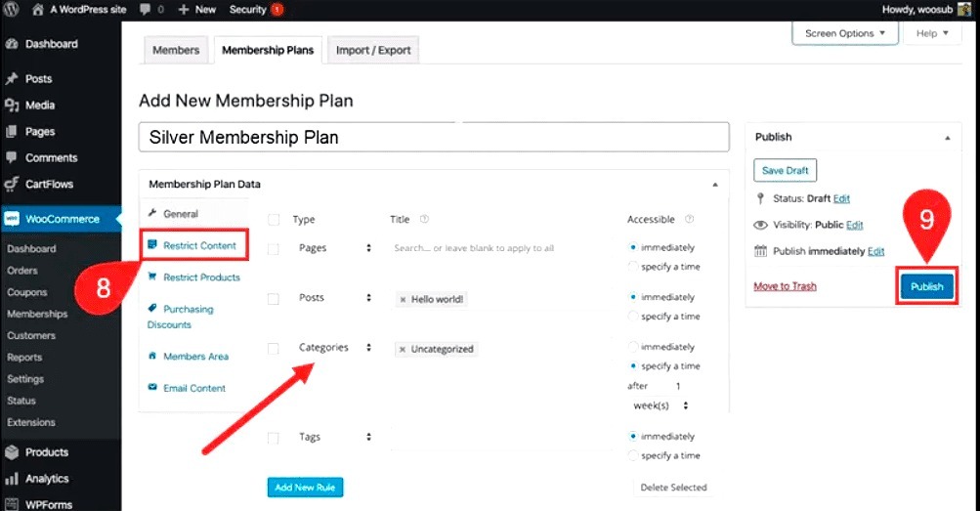
Task: Open the Products box icon in sidebar
Action: tap(12, 452)
